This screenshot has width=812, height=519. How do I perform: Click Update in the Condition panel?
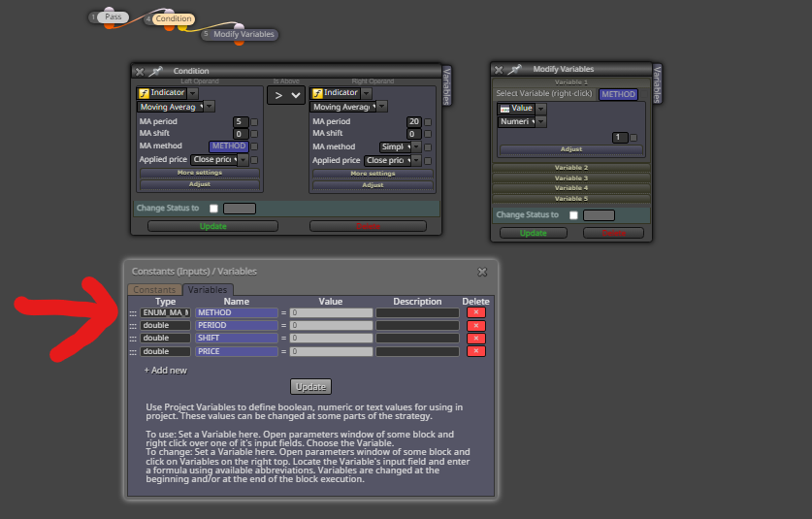212,226
